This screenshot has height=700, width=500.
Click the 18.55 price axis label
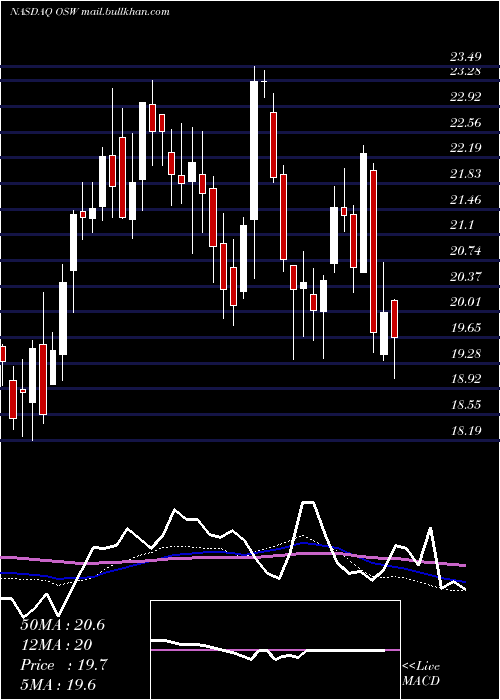pyautogui.click(x=466, y=405)
